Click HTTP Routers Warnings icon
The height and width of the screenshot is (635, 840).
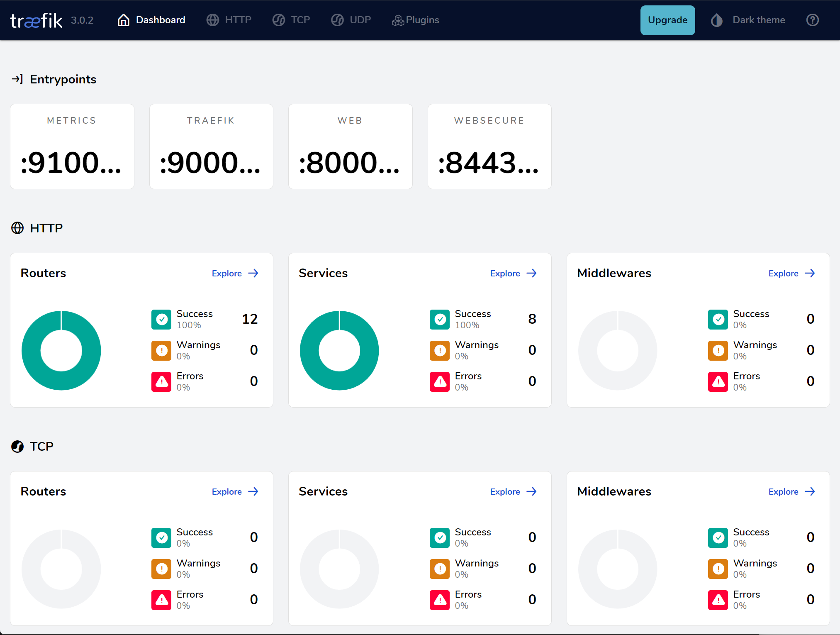[x=161, y=350]
